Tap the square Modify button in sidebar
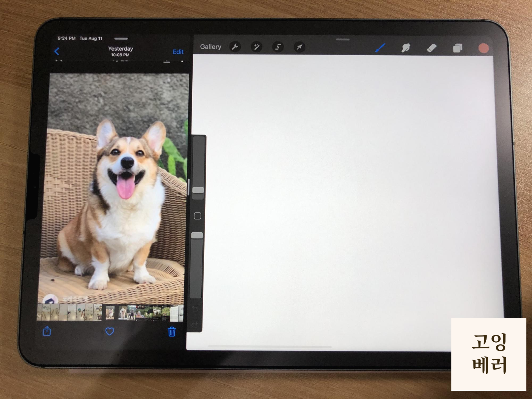Screen dimensions: 532x399 (x=197, y=216)
